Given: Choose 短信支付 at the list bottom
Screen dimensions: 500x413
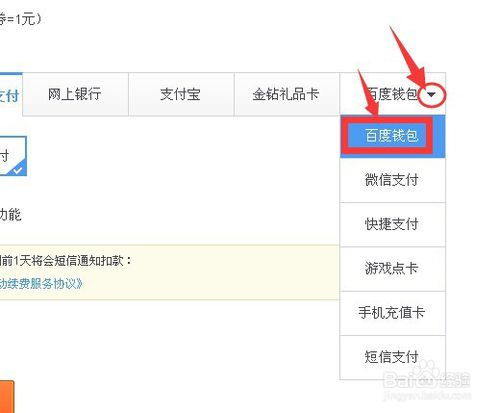Looking at the screenshot, I should click(x=392, y=357).
